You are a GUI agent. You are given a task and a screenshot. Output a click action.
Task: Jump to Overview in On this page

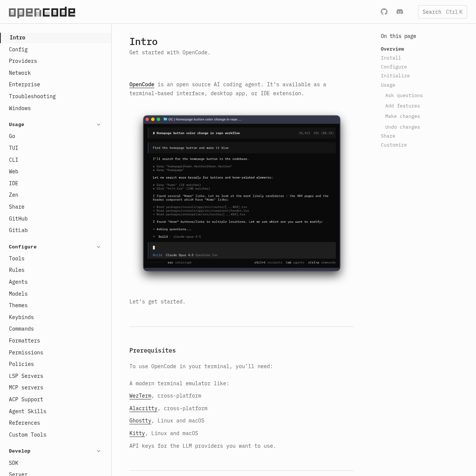coord(392,49)
